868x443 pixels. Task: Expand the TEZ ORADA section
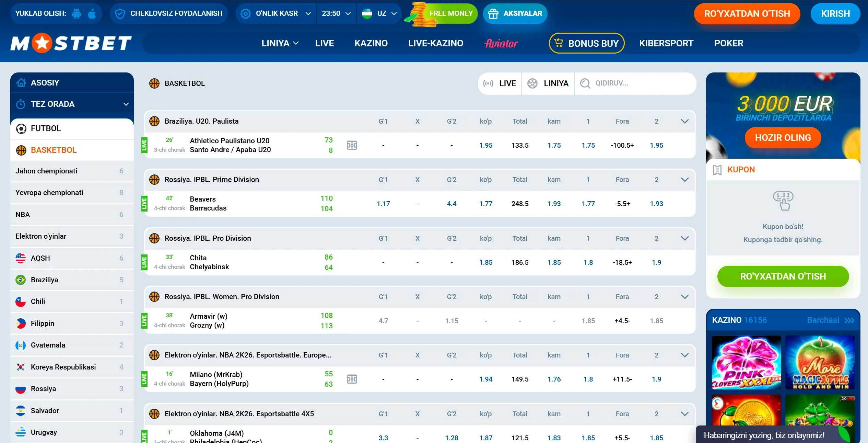(x=72, y=104)
